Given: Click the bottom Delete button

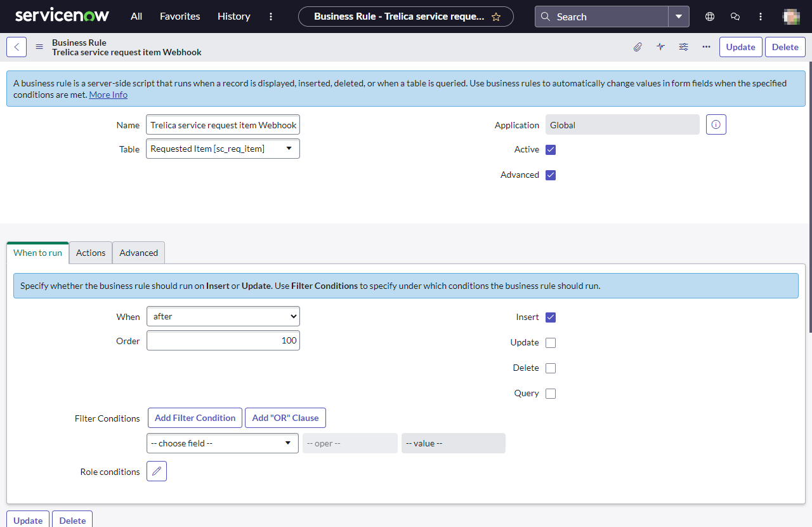Looking at the screenshot, I should pyautogui.click(x=72, y=520).
